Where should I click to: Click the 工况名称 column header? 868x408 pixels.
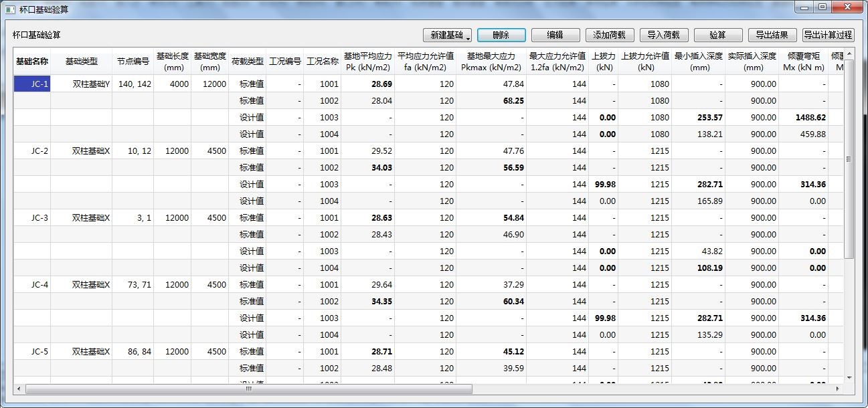[x=322, y=62]
